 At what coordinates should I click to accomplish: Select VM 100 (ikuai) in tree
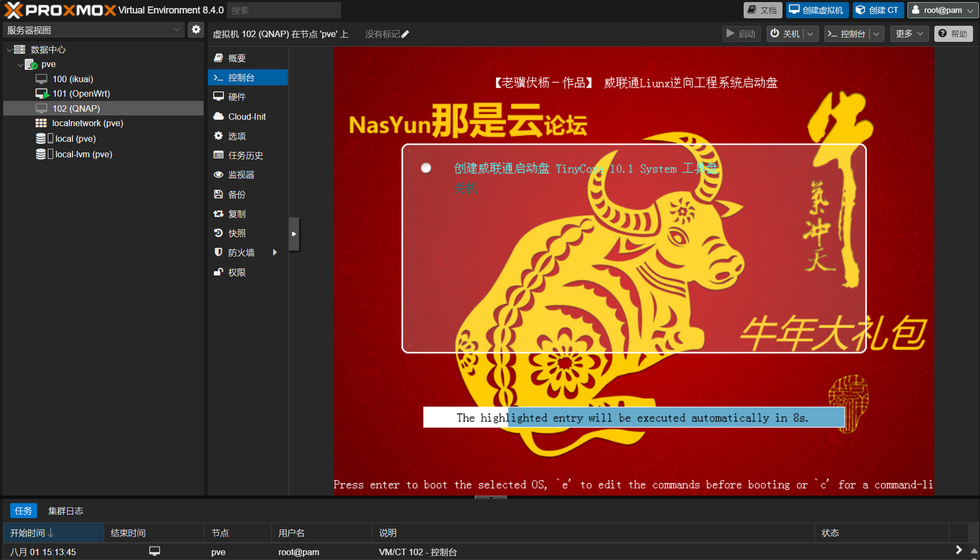click(72, 79)
